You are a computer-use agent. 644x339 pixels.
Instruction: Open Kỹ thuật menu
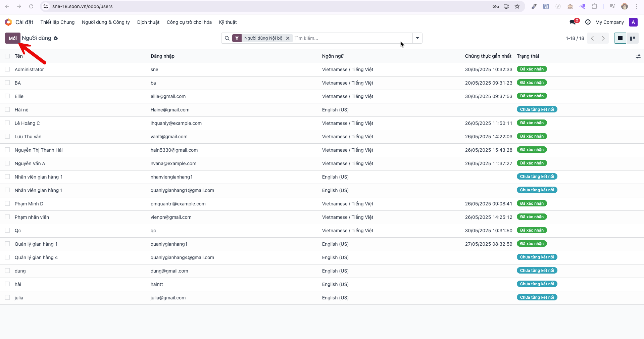tap(228, 22)
